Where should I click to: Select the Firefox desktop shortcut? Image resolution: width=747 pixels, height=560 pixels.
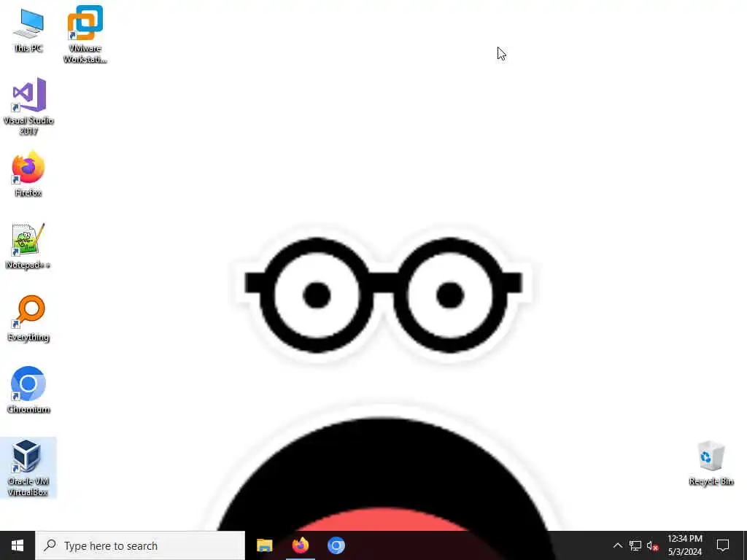[x=28, y=174]
